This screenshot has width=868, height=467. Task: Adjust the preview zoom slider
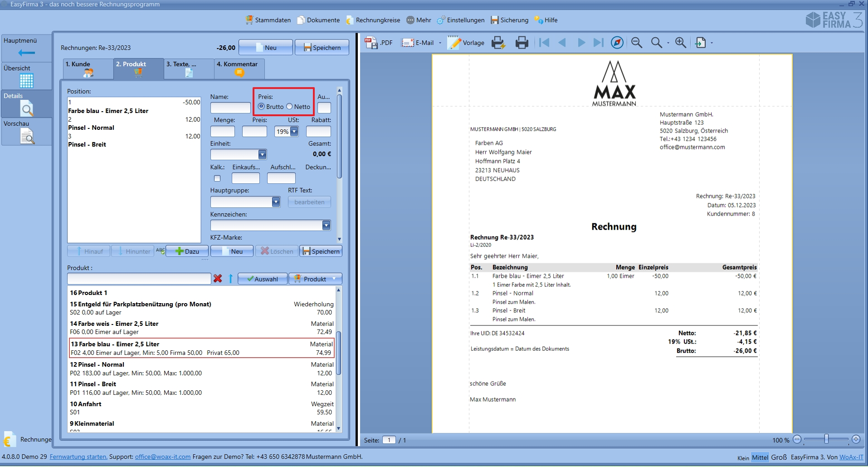(826, 439)
